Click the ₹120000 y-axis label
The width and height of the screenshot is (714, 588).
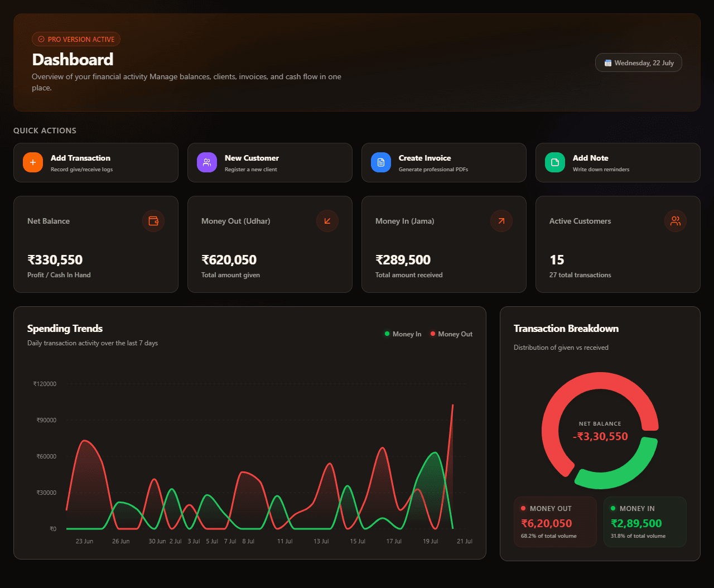pos(45,384)
